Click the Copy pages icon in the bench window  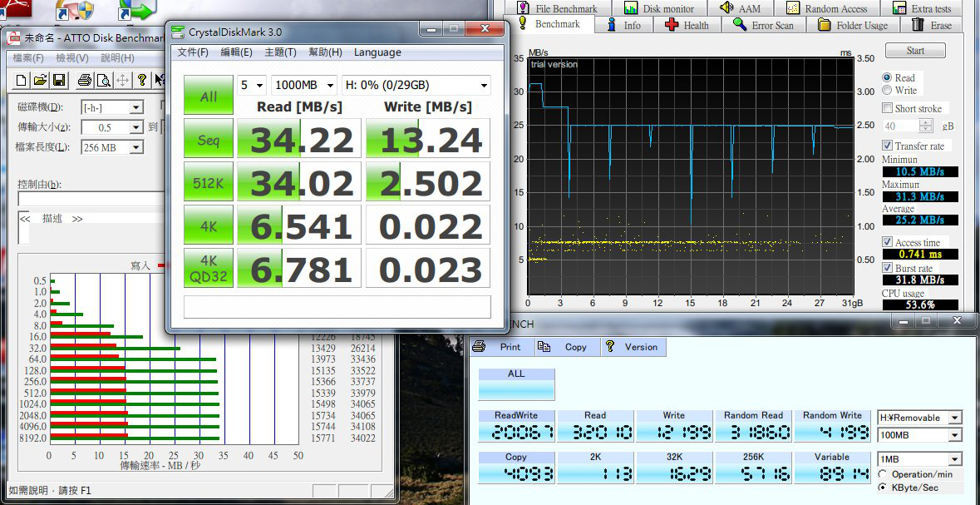point(544,347)
